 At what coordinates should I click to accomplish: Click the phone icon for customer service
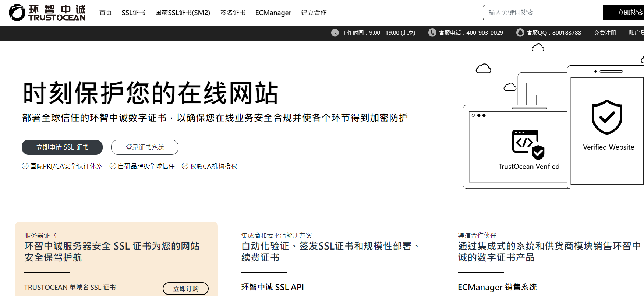pyautogui.click(x=432, y=33)
